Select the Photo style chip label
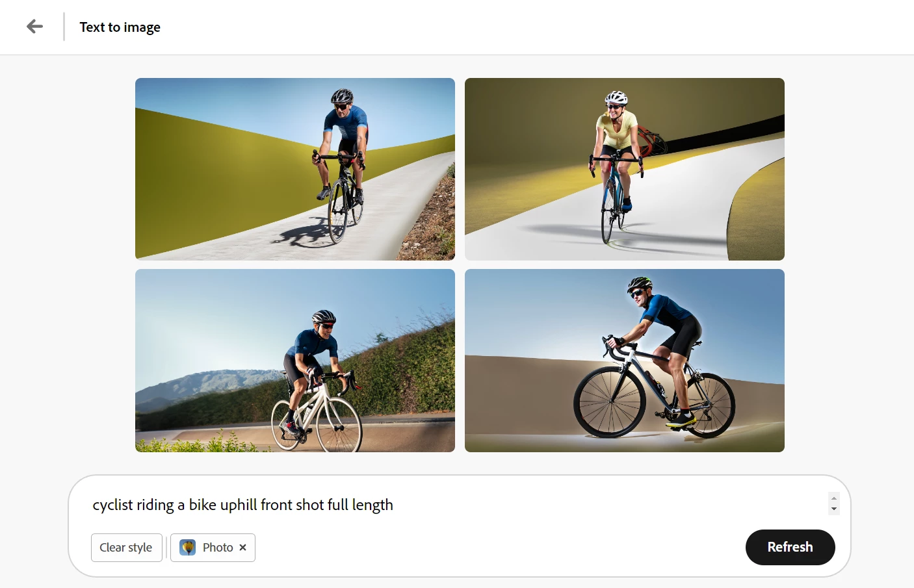The image size is (914, 588). pos(218,548)
